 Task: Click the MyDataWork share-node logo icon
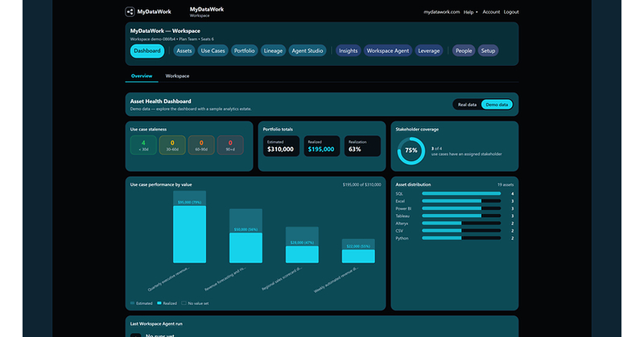click(130, 12)
